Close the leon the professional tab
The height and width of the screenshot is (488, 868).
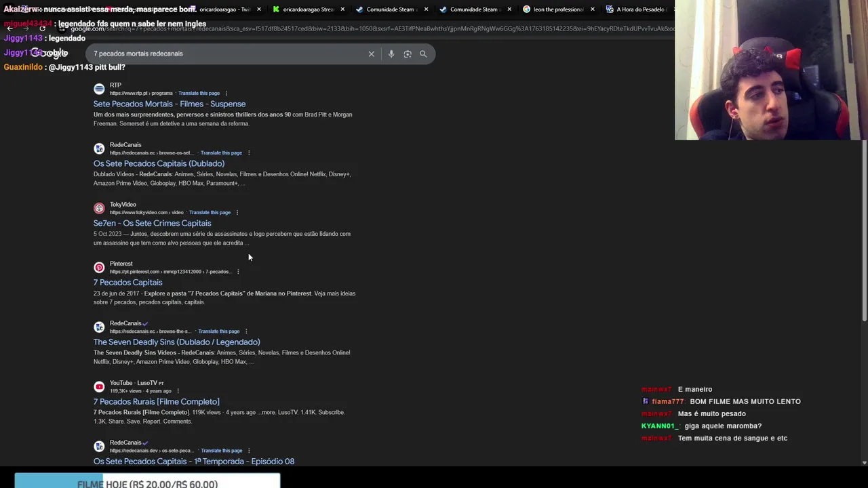(593, 9)
